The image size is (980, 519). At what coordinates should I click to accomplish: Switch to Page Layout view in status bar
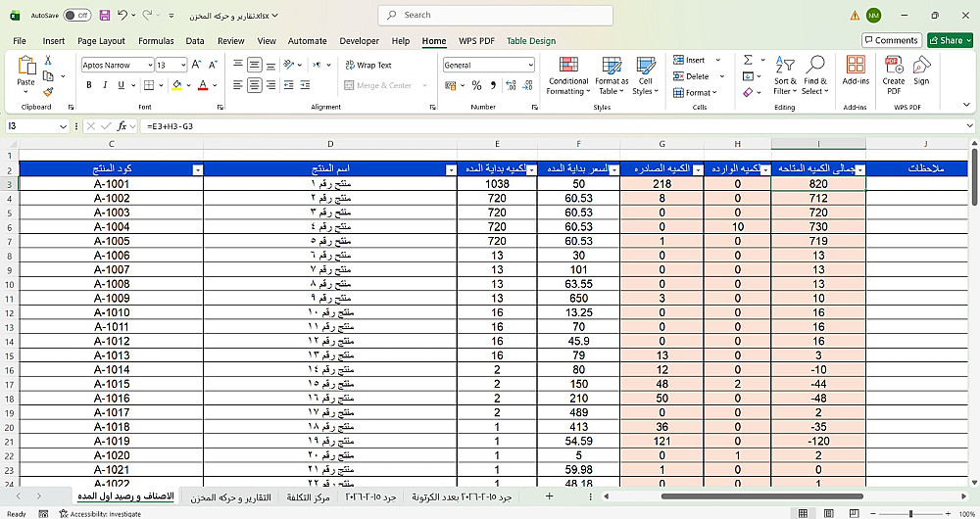click(x=829, y=513)
